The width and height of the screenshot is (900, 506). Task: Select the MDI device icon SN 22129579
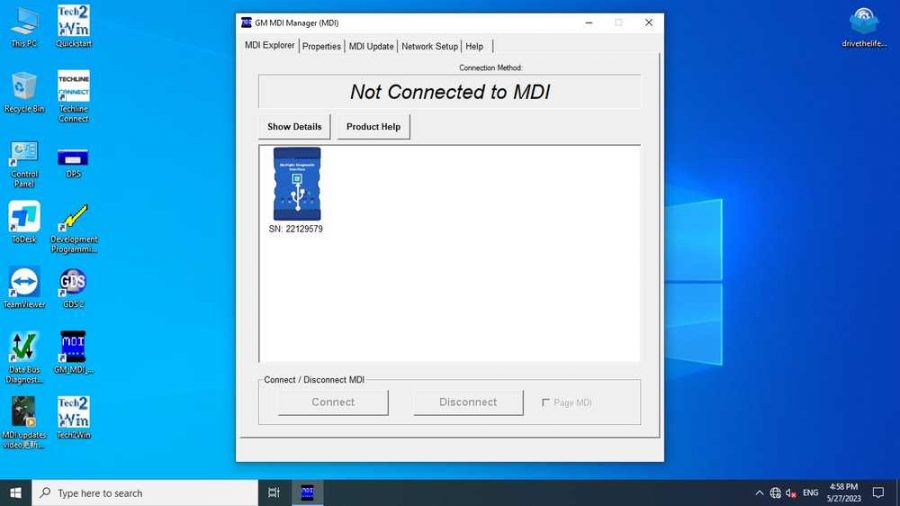pyautogui.click(x=297, y=185)
